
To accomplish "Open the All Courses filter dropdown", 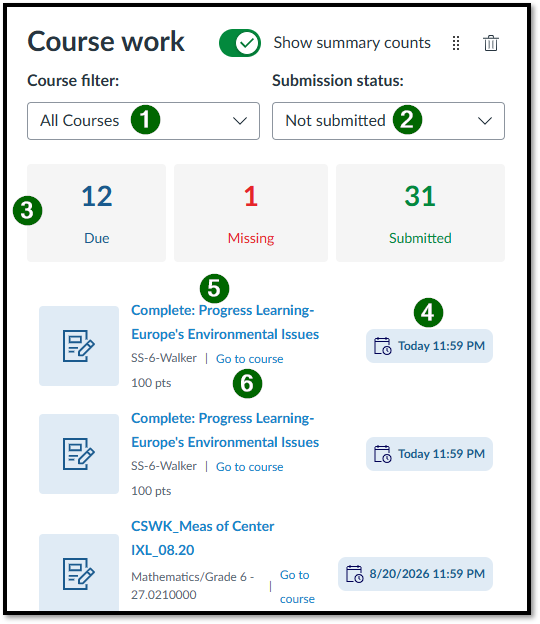I will pos(143,121).
